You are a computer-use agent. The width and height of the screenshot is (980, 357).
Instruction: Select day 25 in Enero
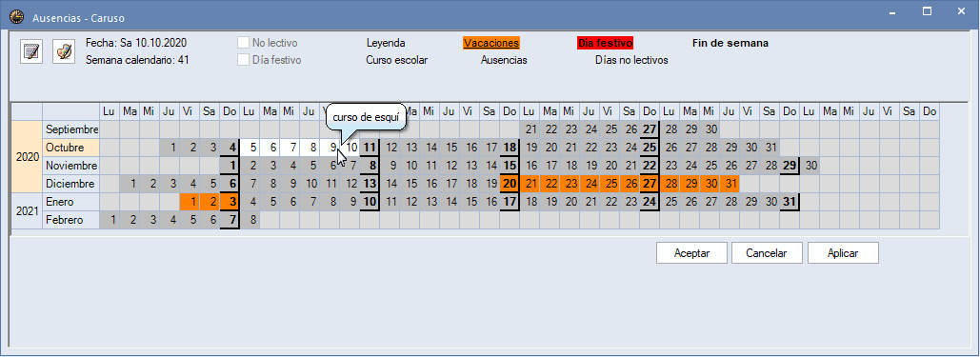[670, 202]
